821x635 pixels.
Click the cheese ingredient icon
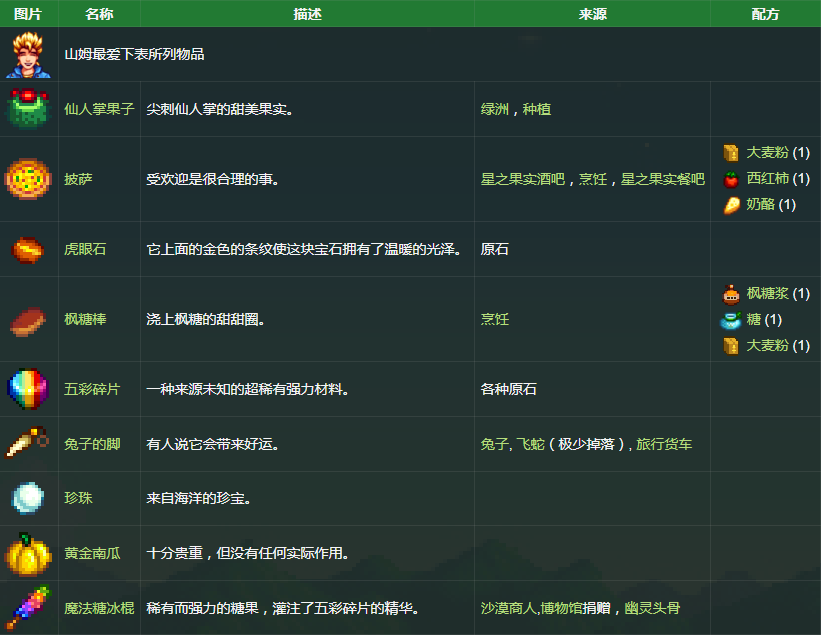coord(731,205)
